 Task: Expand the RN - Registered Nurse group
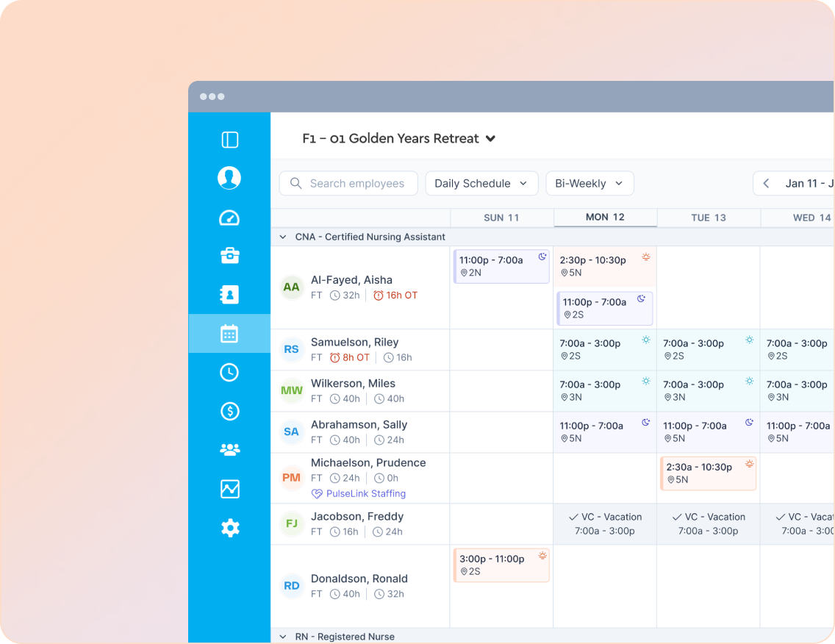[x=283, y=637]
